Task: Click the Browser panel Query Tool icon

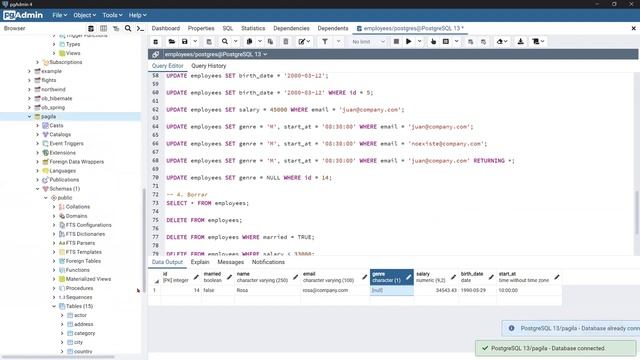Action: click(x=91, y=29)
